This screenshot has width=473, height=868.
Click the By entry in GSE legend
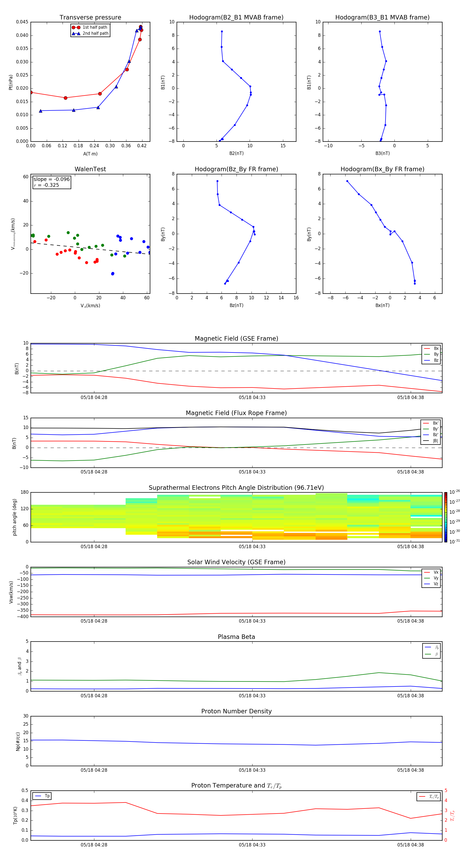(x=431, y=355)
